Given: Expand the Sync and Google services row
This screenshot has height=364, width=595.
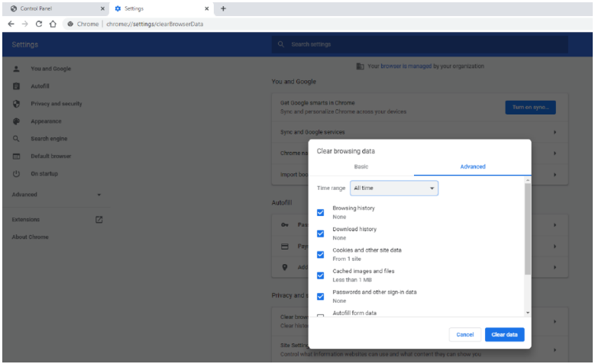Looking at the screenshot, I should pos(554,132).
